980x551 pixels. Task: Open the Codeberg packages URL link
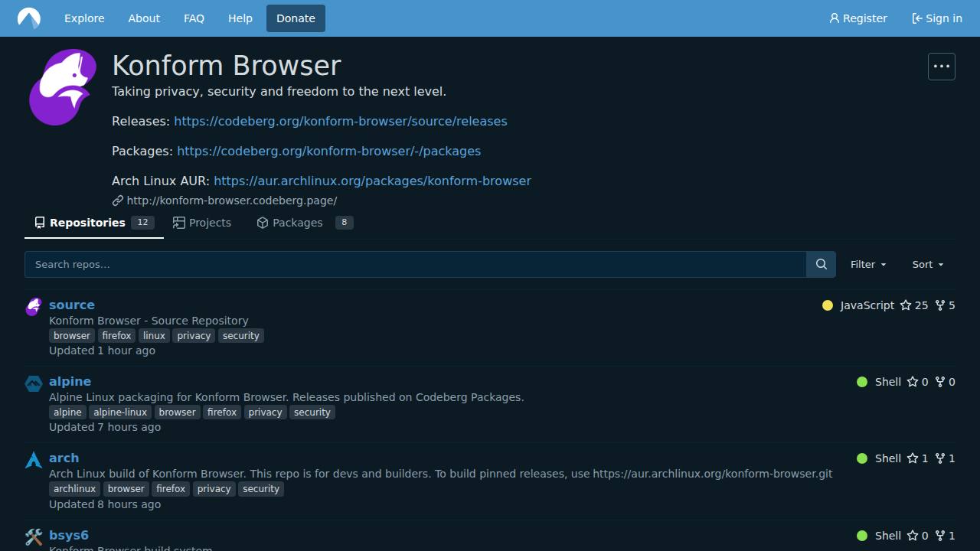tap(329, 151)
